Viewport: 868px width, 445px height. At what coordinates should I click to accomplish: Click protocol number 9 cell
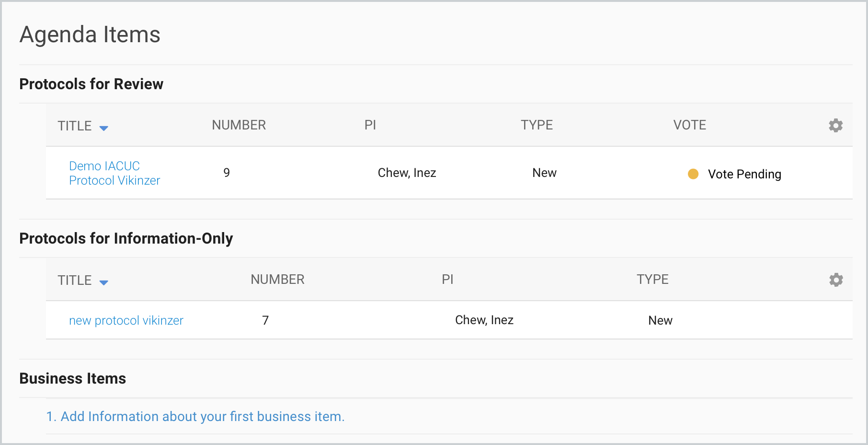coord(227,173)
